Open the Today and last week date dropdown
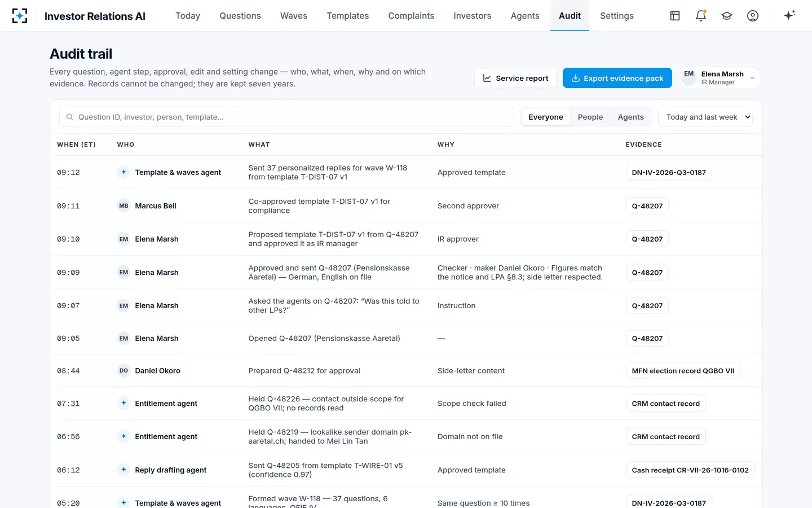 705,117
